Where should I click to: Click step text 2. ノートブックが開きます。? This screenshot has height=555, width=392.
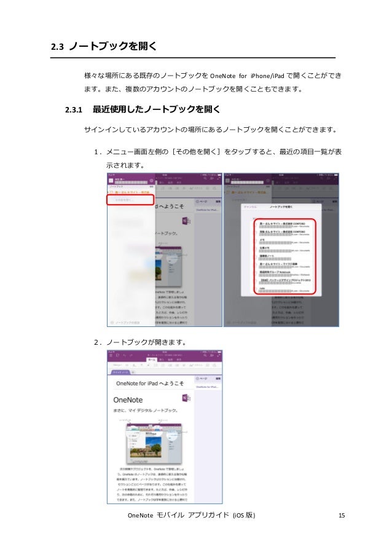coord(140,342)
